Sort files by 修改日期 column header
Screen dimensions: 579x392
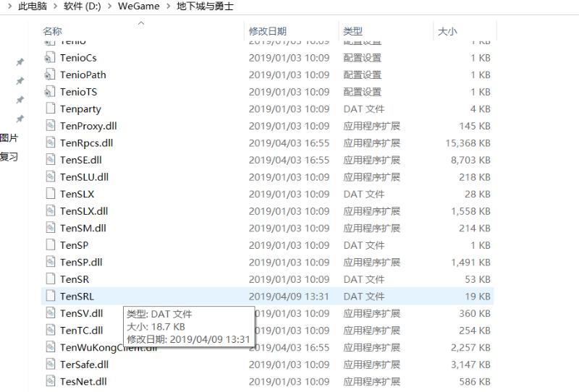pos(268,31)
